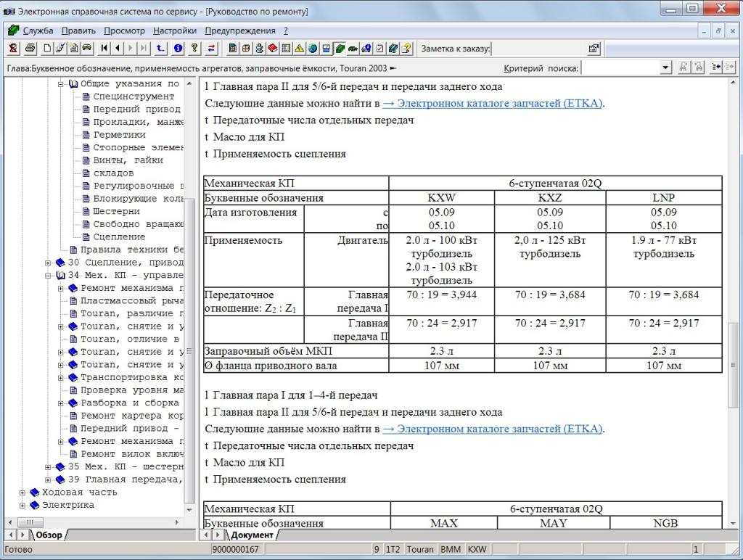This screenshot has width=743, height=560.
Task: Open the Предупреждения menu
Action: [239, 30]
